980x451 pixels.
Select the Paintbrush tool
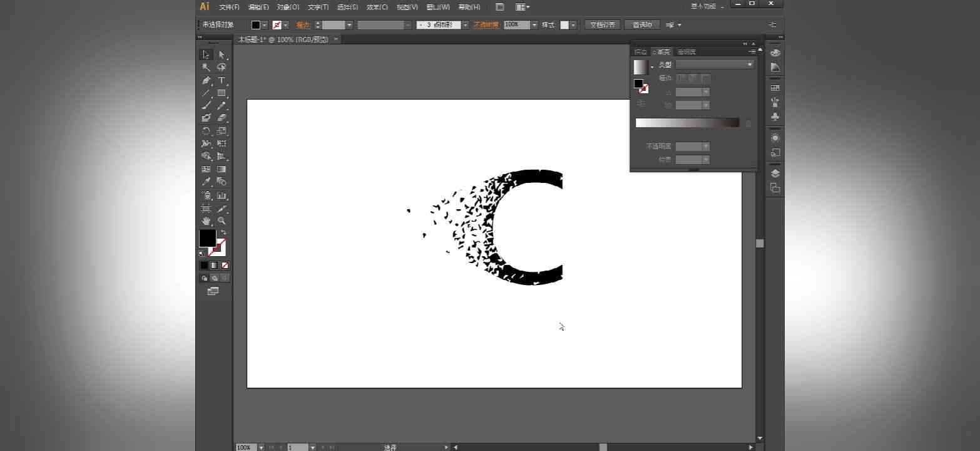[206, 106]
